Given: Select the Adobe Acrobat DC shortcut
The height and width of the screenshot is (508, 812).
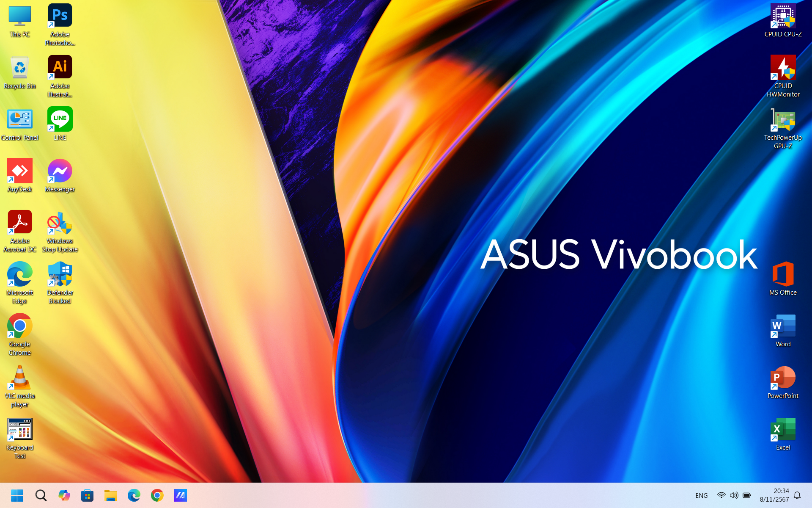Looking at the screenshot, I should point(20,231).
